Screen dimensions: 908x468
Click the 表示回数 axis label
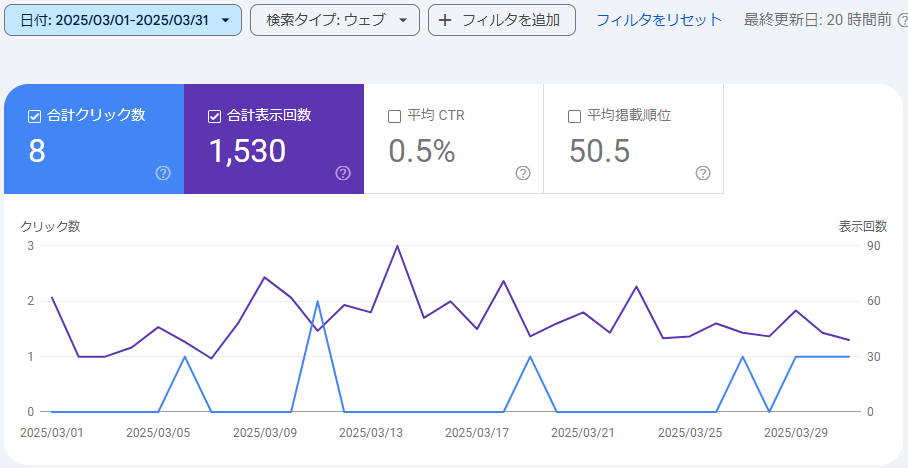[x=863, y=226]
